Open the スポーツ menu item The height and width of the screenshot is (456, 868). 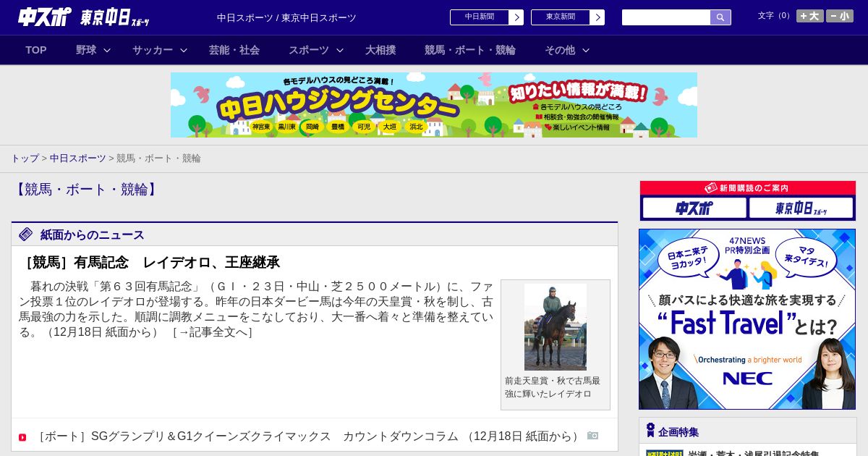309,50
